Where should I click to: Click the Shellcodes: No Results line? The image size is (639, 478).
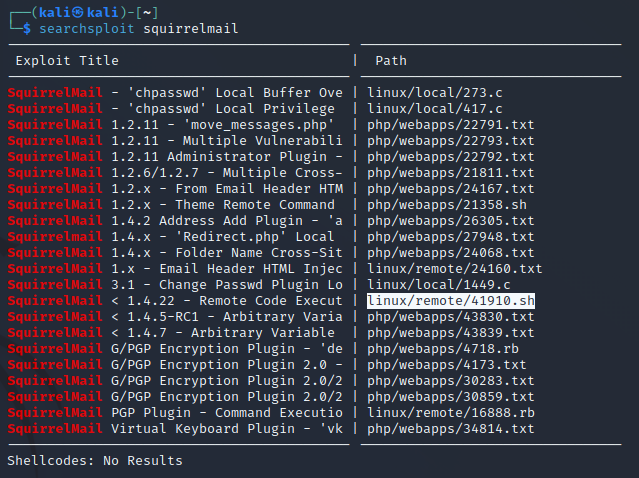(x=95, y=460)
